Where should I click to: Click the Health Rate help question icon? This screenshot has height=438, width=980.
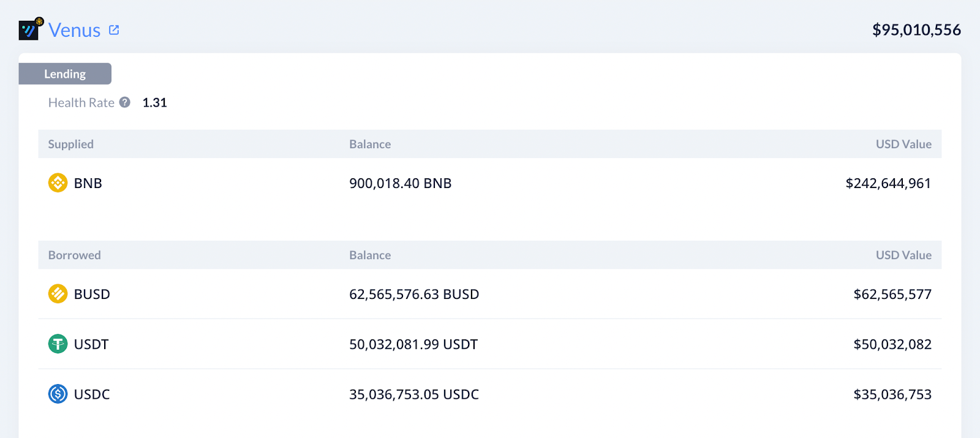(125, 102)
